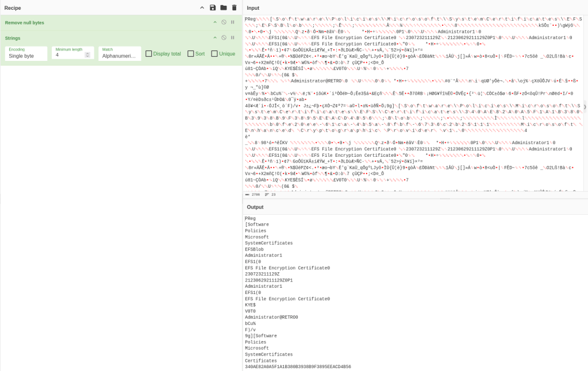Screen dimensions: 588x371
Task: Enable the Display total checkbox
Action: click(x=149, y=54)
